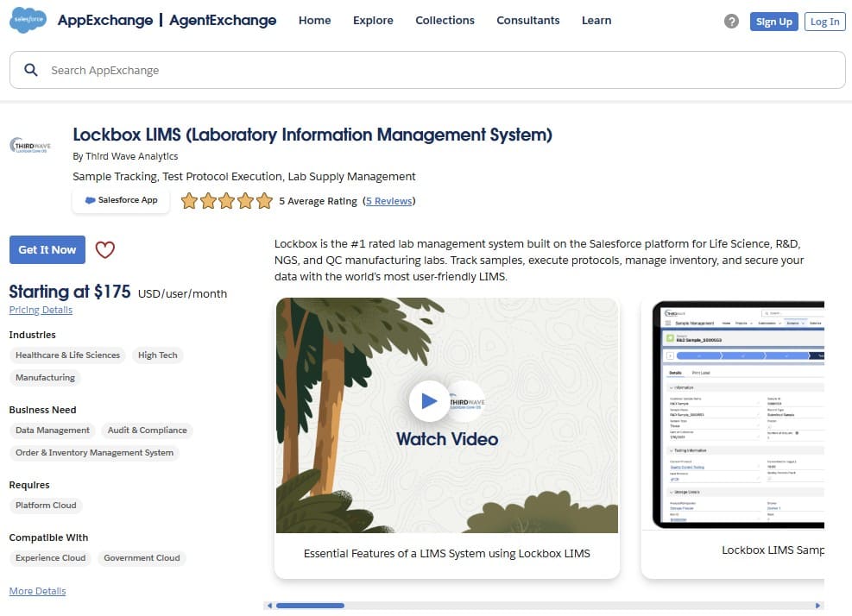This screenshot has width=852, height=616.
Task: Click the Salesforce App badge
Action: click(121, 200)
